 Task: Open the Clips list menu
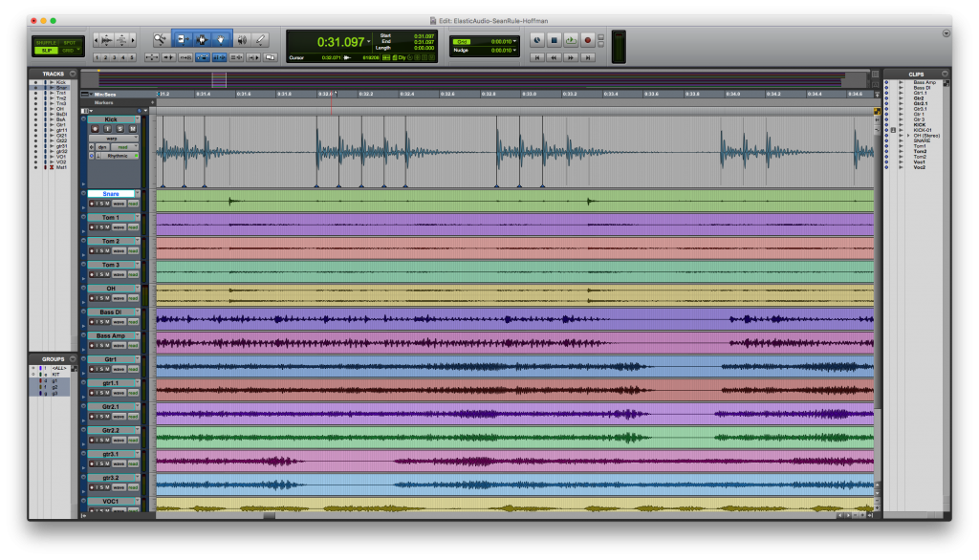click(x=945, y=74)
